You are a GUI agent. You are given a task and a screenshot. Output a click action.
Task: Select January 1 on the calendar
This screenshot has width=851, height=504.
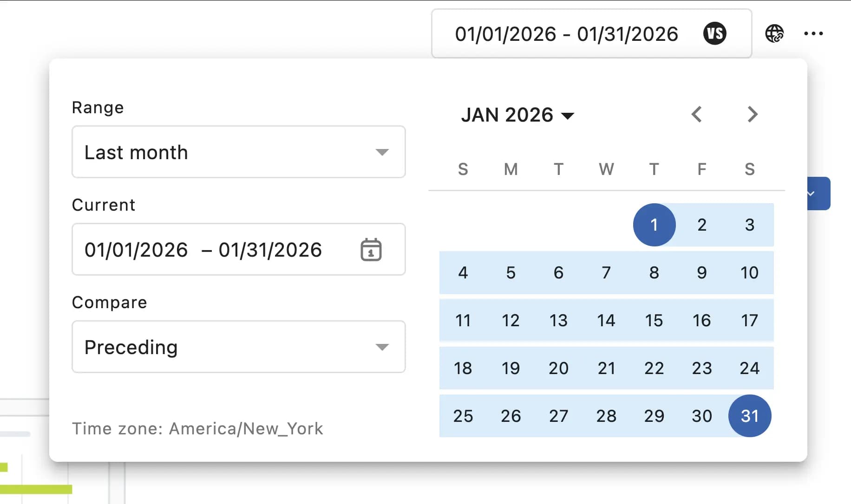coord(654,225)
